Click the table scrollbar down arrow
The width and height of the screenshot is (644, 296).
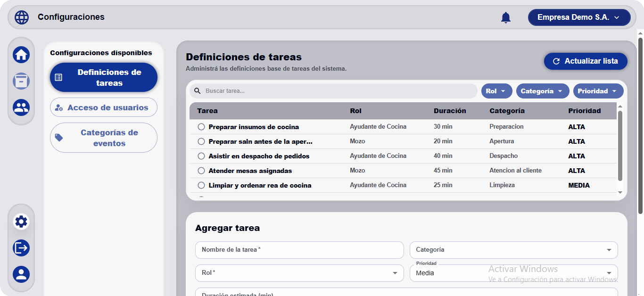(x=620, y=192)
